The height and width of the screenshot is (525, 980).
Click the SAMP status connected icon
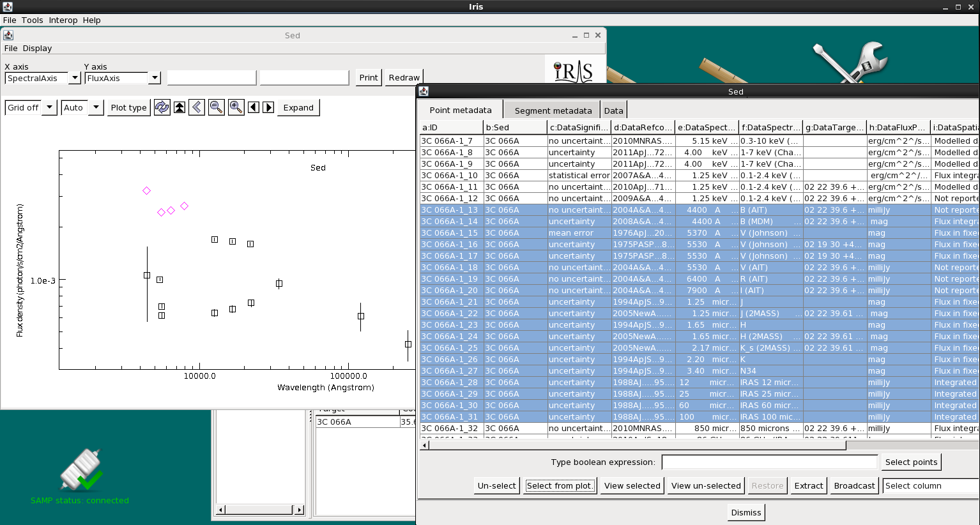(x=80, y=470)
